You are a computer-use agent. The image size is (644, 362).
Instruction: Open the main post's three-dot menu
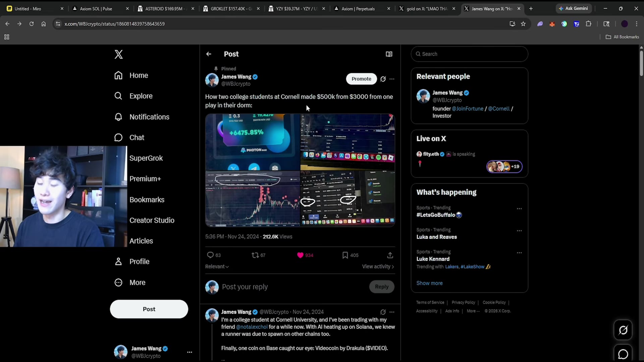(392, 79)
